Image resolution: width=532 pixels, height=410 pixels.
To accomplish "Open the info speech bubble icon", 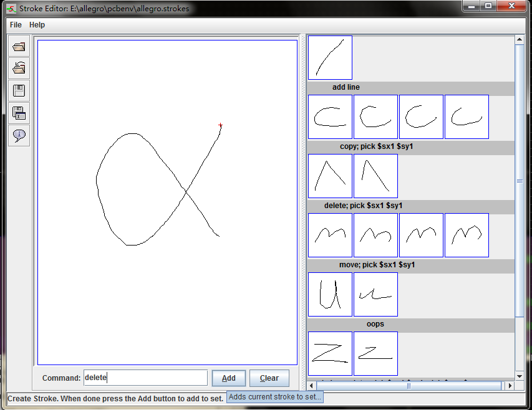I will (x=19, y=135).
